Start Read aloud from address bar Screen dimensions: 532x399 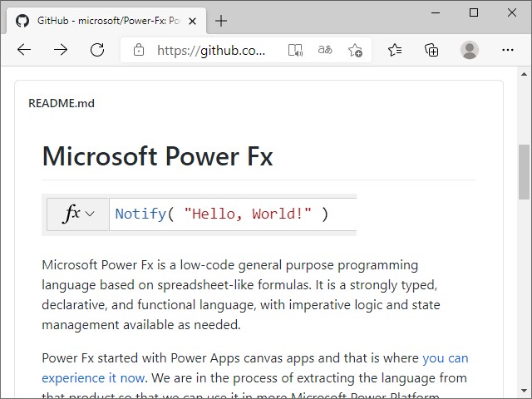295,50
